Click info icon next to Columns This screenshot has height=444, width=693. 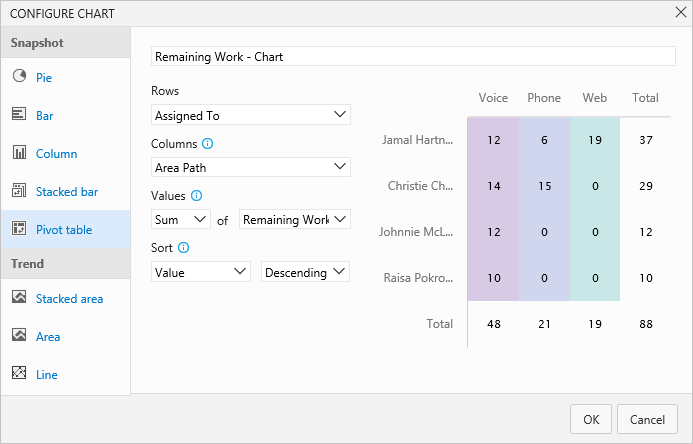click(x=208, y=143)
